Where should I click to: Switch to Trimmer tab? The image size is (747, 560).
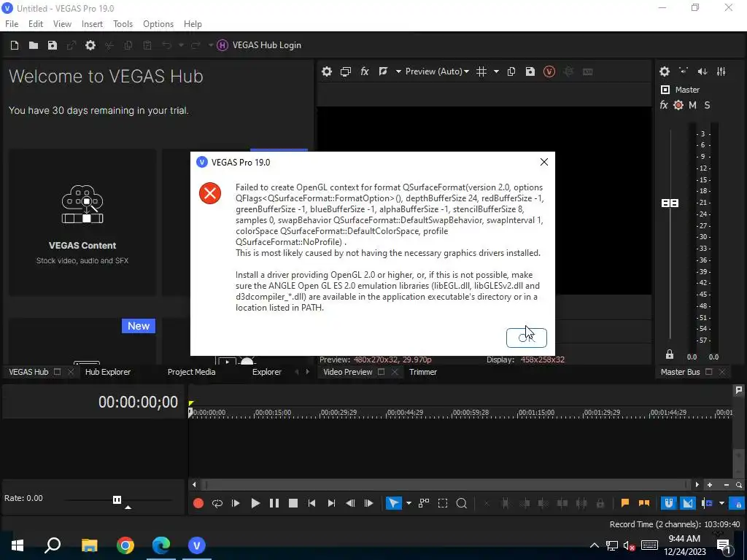[x=423, y=372]
